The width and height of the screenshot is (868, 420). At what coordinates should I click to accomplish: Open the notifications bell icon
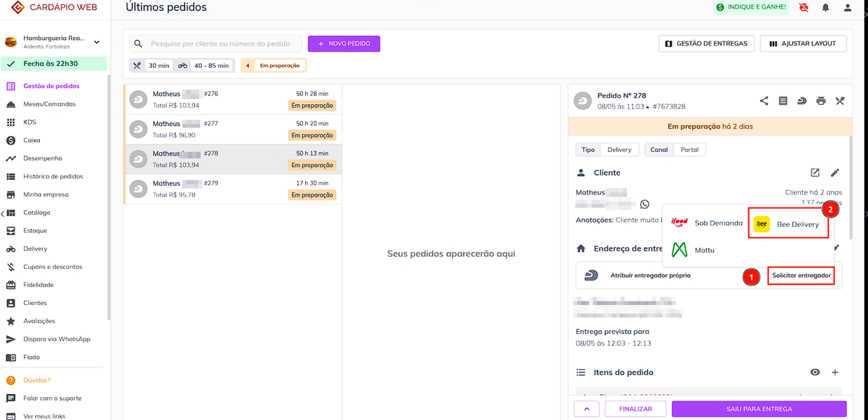point(825,7)
